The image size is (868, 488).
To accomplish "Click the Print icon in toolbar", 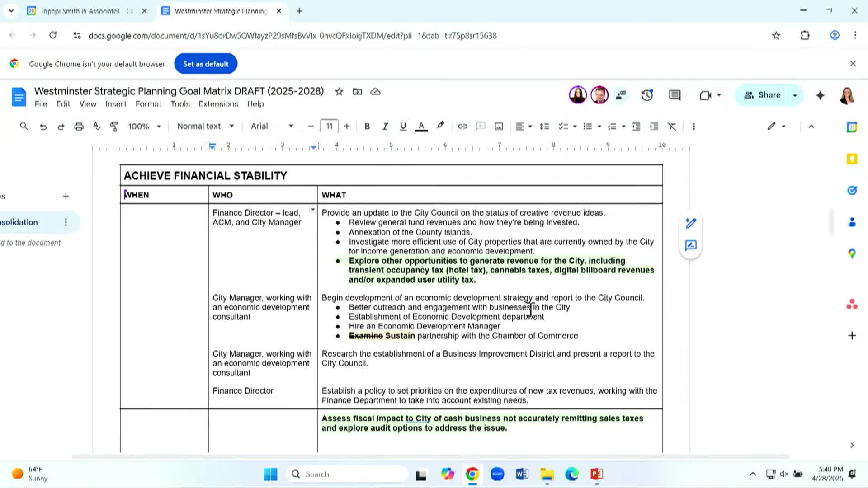I will (79, 127).
